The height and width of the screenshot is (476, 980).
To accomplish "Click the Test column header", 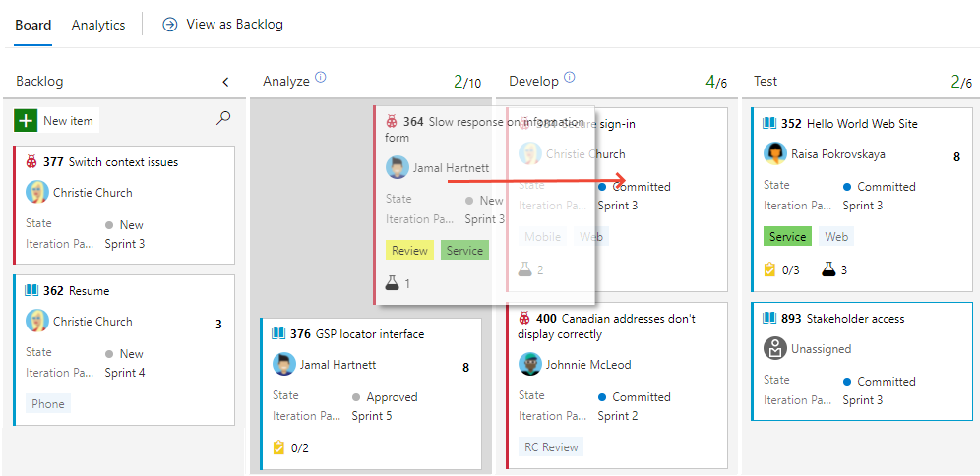I will coord(766,82).
